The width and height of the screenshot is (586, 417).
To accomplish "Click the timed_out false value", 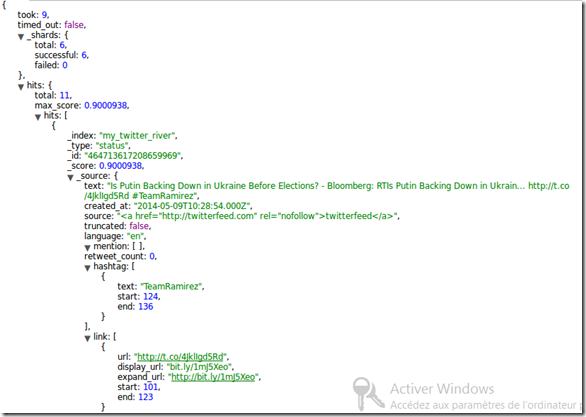I will pos(74,25).
